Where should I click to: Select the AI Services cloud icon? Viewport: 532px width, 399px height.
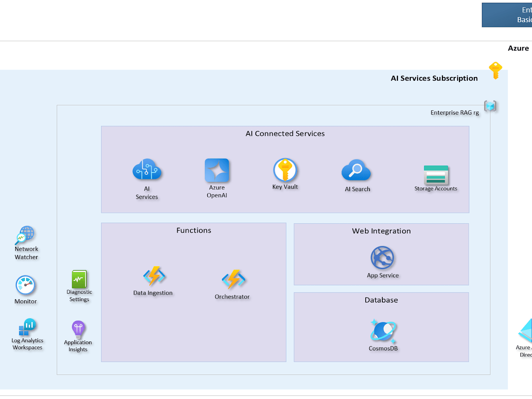(x=147, y=169)
